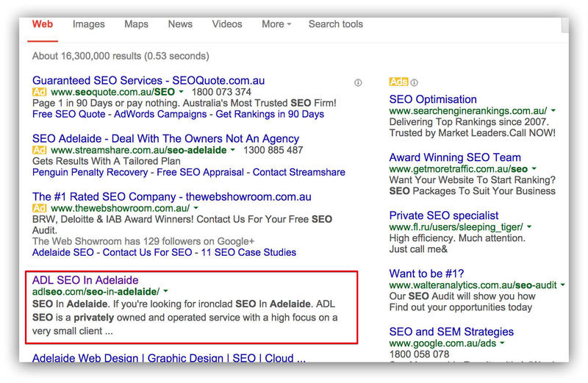Expand dropdown arrow beside www.fl.ru/users/sleeping_tiger/
This screenshot has width=588, height=383.
coord(529,226)
